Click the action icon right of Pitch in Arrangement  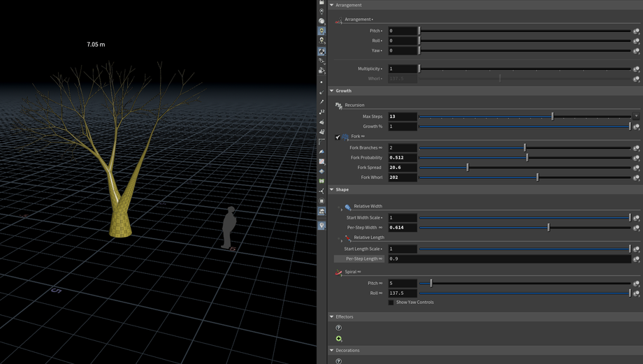point(636,31)
